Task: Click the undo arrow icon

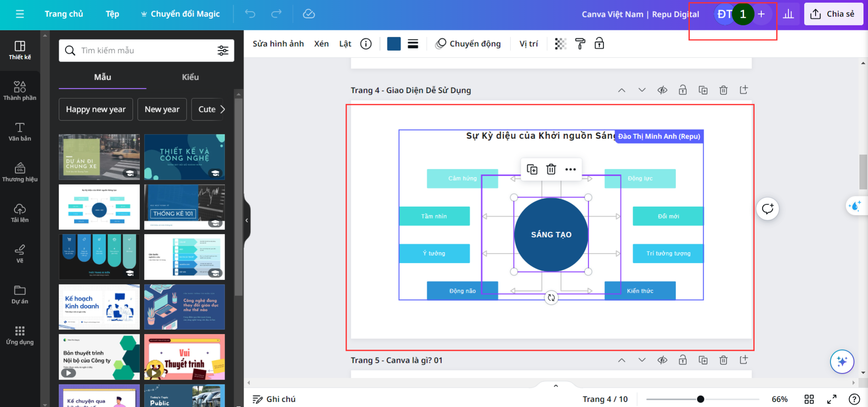Action: [x=250, y=14]
